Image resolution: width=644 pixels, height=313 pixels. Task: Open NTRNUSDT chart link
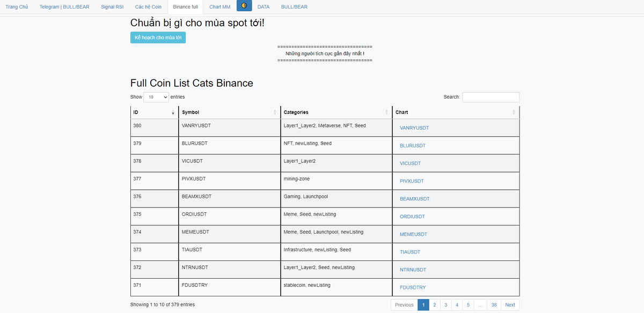pos(413,270)
